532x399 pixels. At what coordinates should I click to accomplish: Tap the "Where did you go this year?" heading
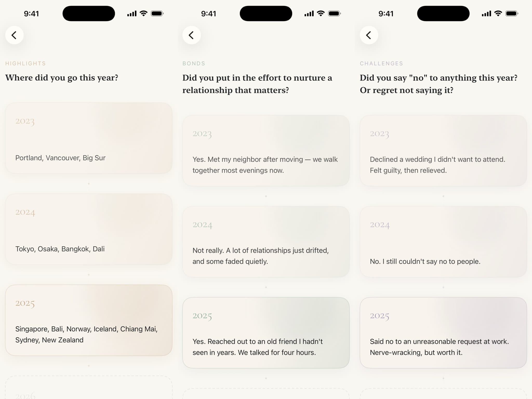[x=62, y=78]
